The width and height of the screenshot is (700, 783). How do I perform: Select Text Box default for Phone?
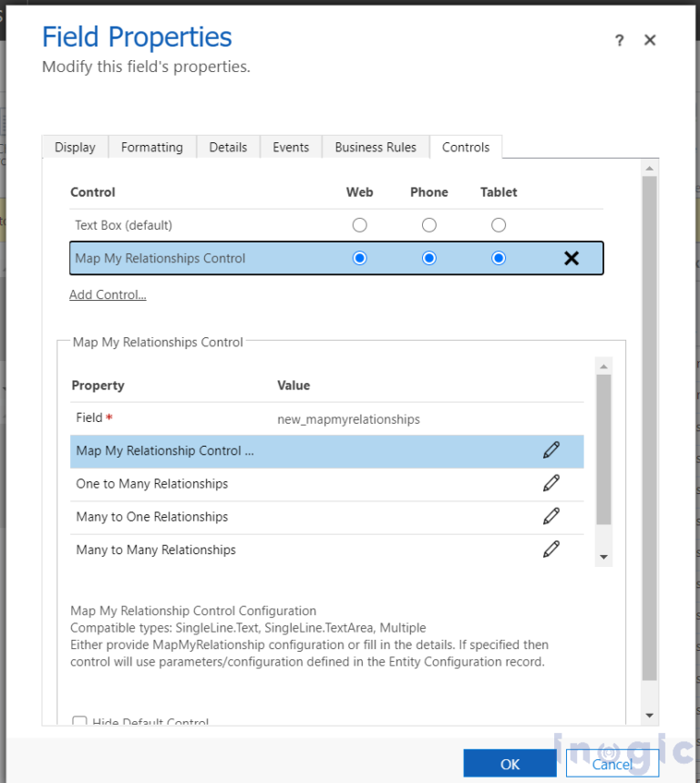[x=429, y=225]
